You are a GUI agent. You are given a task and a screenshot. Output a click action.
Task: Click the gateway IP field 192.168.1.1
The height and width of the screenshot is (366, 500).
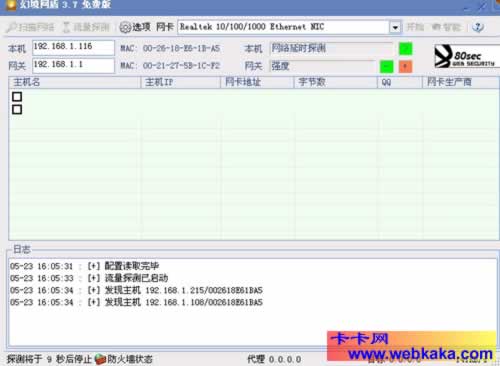point(73,65)
